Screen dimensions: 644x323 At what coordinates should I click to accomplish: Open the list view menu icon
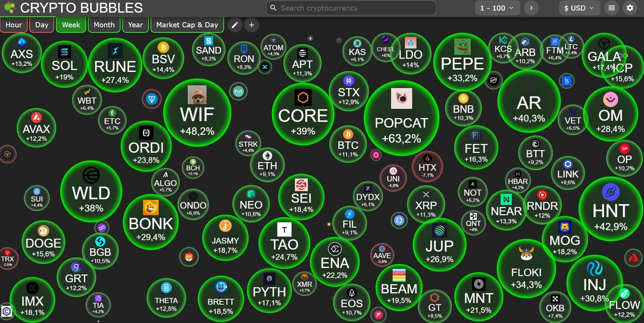[x=612, y=8]
